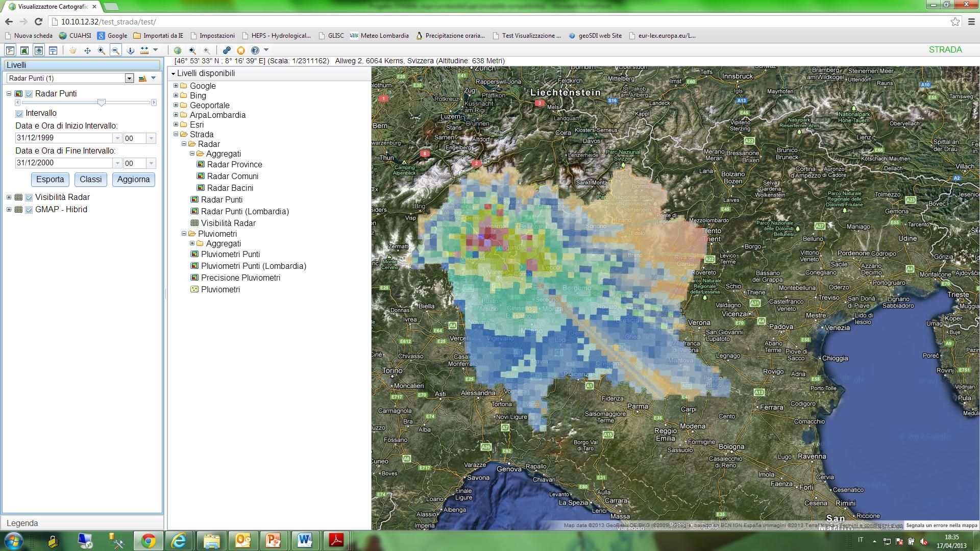980x551 pixels.
Task: Select the zoom out magnifier tool
Action: point(116,50)
